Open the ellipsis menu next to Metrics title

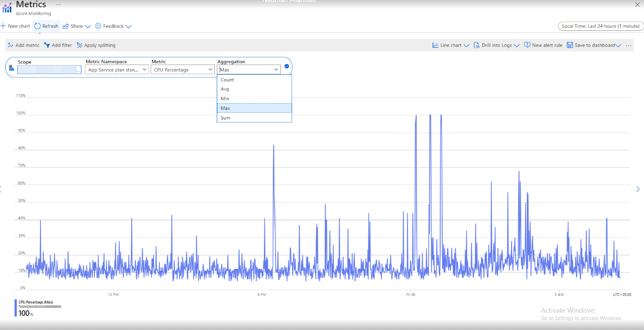[58, 4]
